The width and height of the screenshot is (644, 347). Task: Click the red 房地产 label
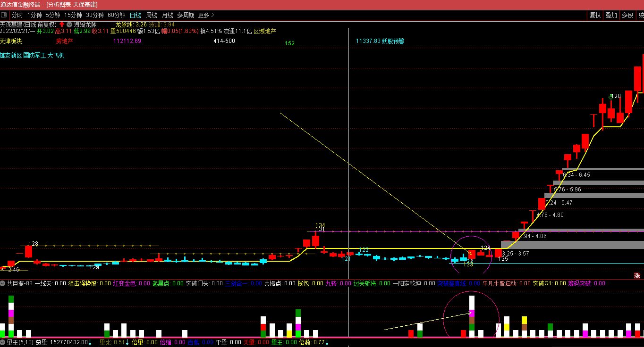[x=65, y=41]
